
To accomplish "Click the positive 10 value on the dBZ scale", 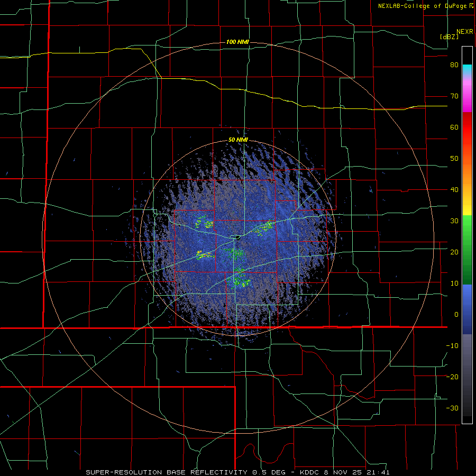I will [x=454, y=283].
